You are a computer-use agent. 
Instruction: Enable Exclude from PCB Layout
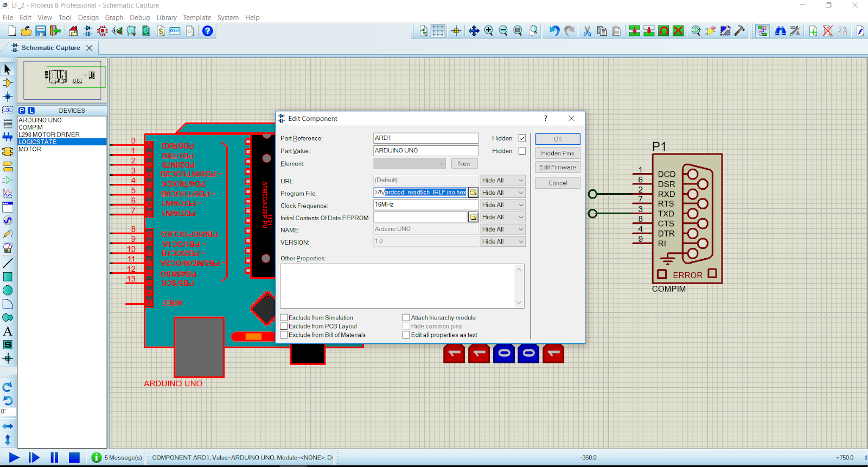coord(284,326)
